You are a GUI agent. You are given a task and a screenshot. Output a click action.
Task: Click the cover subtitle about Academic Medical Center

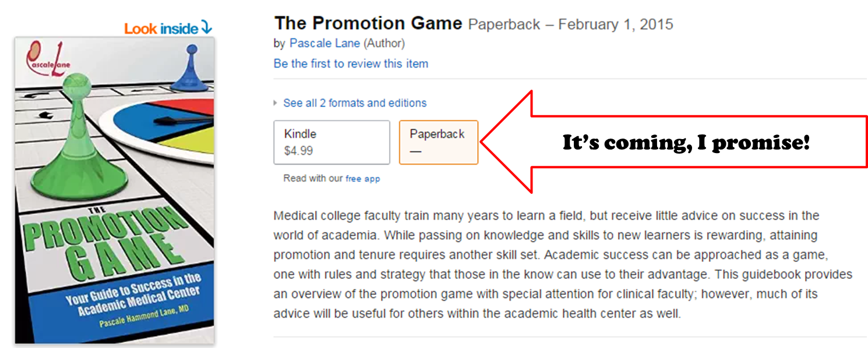click(135, 296)
